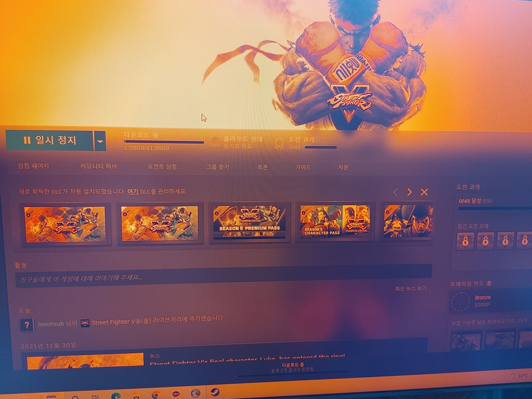Screen dimensions: 532x399
Task: Open the 토론 tab
Action: pos(262,167)
